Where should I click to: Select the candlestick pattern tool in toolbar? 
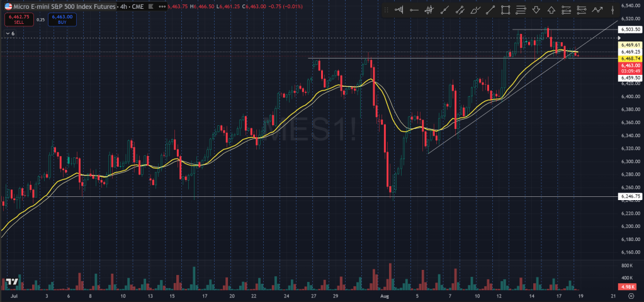pos(429,10)
